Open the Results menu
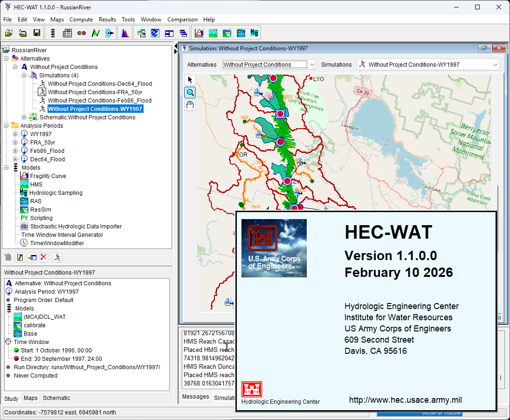The height and width of the screenshot is (420, 510). click(107, 20)
